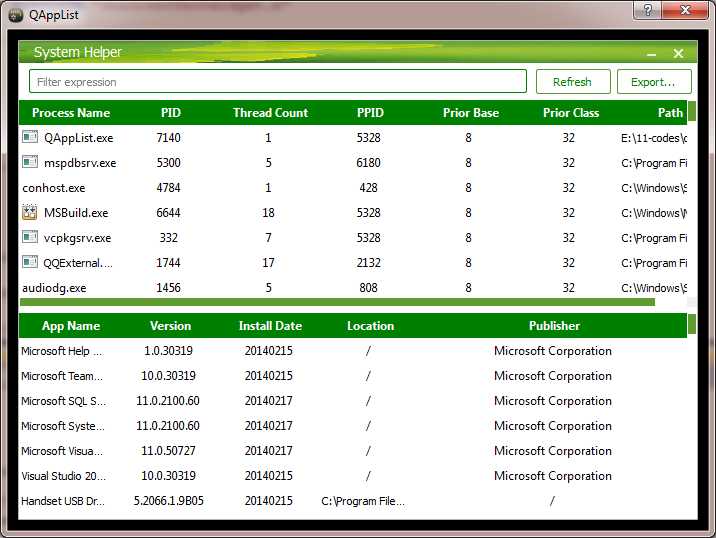Sort by Thread Count column header
The height and width of the screenshot is (538, 716).
point(270,113)
